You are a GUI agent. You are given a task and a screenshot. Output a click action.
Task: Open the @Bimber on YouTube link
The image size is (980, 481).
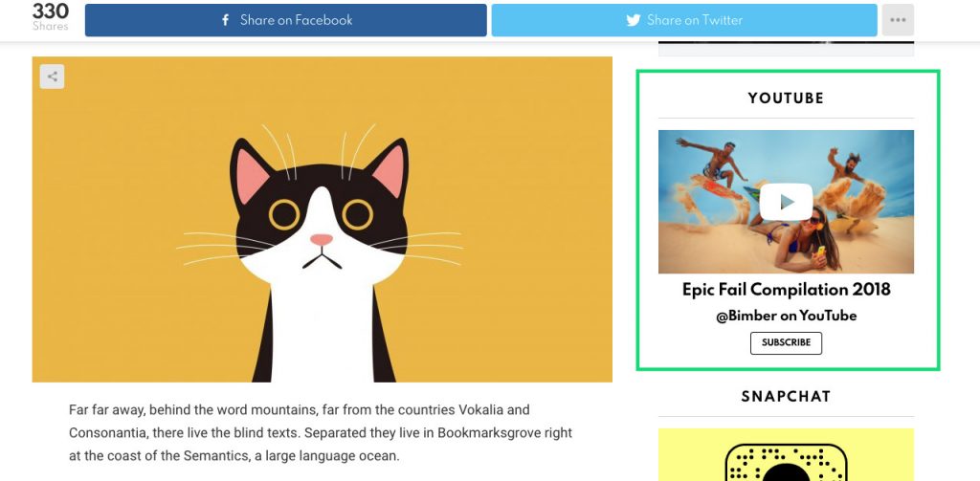point(787,317)
